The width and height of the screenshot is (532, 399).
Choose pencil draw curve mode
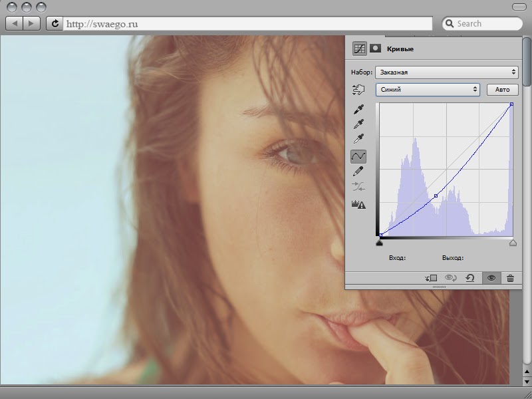coord(358,172)
